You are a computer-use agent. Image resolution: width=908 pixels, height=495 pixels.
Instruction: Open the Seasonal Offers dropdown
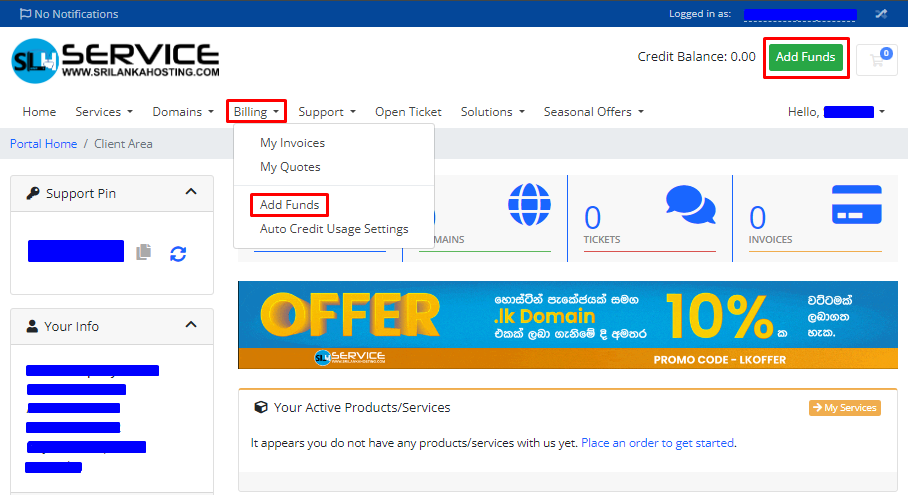click(x=593, y=112)
